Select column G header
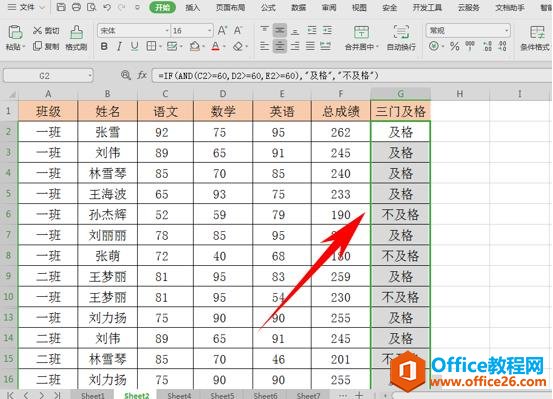This screenshot has height=399, width=553. (401, 94)
